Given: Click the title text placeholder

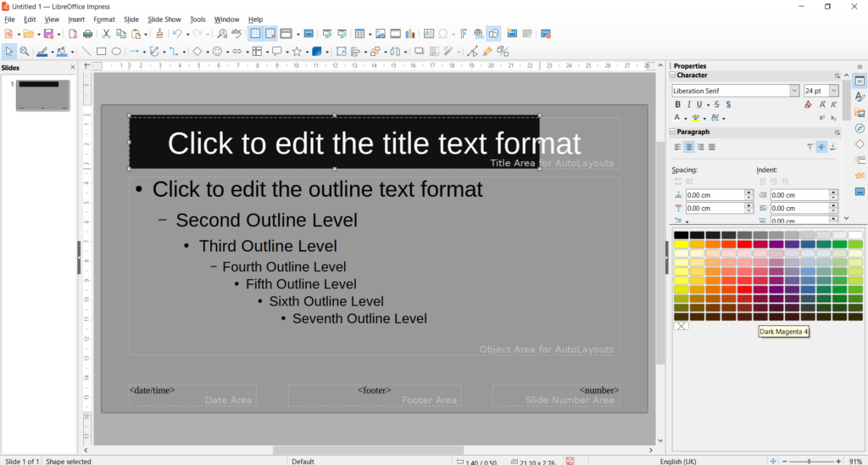Looking at the screenshot, I should 374,143.
